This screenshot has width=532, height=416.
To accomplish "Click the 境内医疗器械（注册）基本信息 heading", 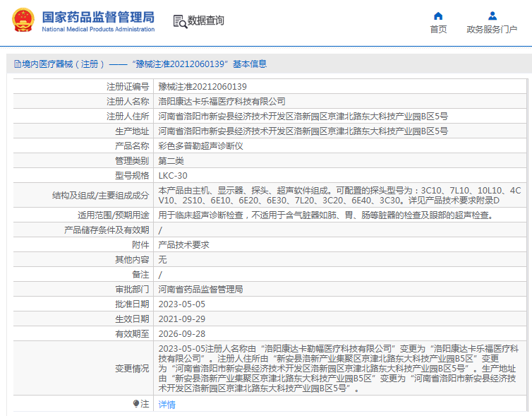I will (140, 64).
